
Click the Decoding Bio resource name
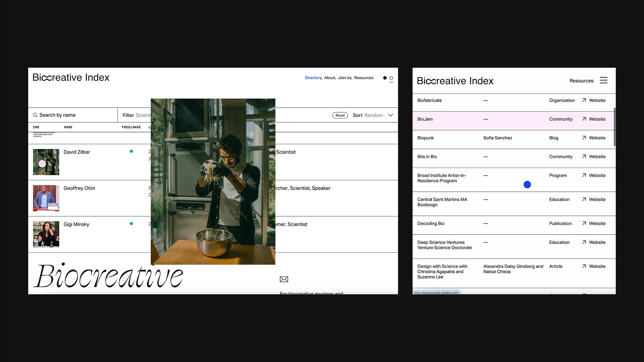431,223
